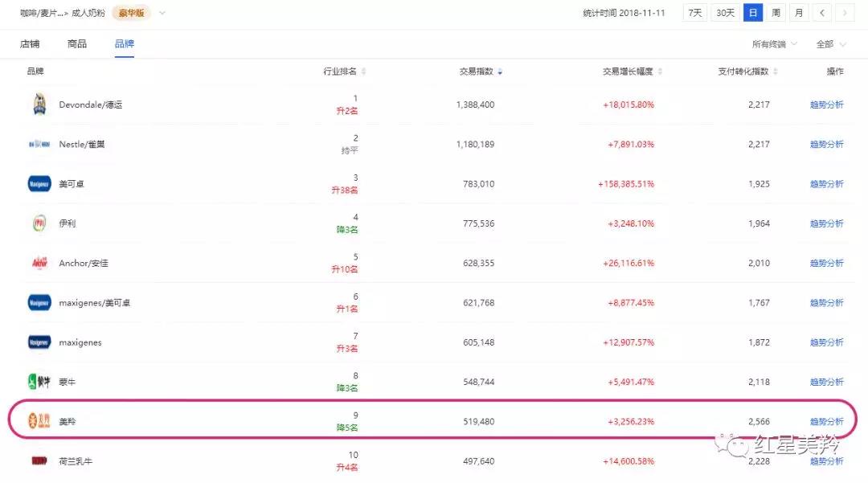Open the 全部 filter dropdown
This screenshot has width=868, height=483.
[x=830, y=44]
